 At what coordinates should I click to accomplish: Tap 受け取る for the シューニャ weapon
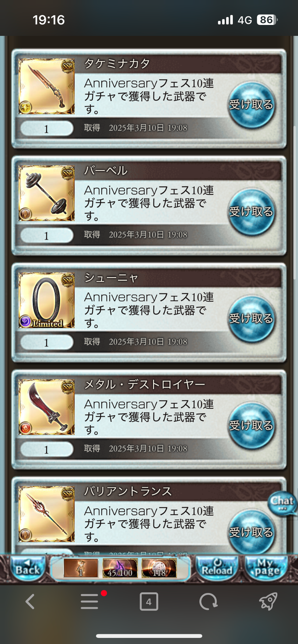click(x=251, y=319)
